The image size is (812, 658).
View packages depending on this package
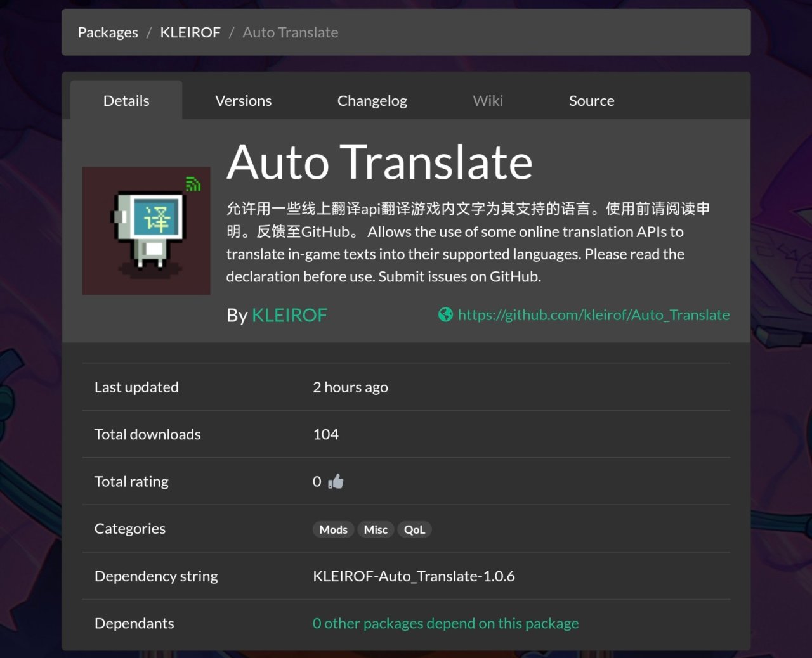click(445, 623)
